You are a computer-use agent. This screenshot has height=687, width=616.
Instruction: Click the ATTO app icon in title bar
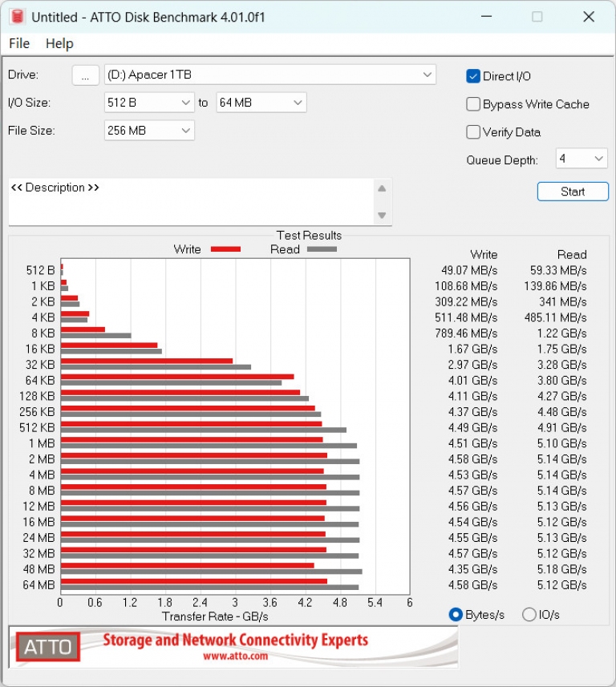point(17,16)
